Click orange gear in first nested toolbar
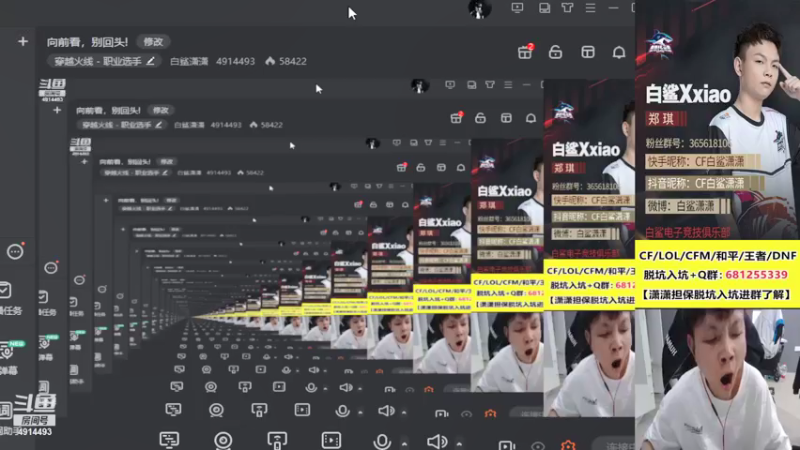The image size is (800, 450). pyautogui.click(x=490, y=414)
